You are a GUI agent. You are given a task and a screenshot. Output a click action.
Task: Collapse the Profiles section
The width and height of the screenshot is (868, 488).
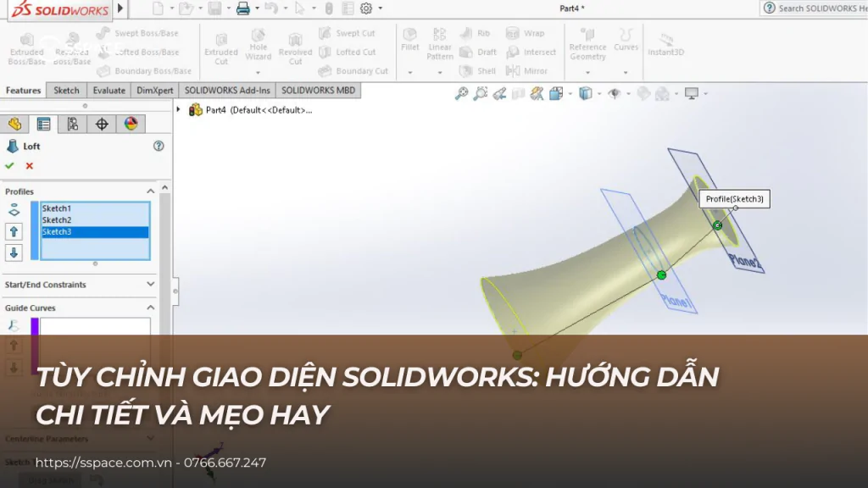point(150,191)
